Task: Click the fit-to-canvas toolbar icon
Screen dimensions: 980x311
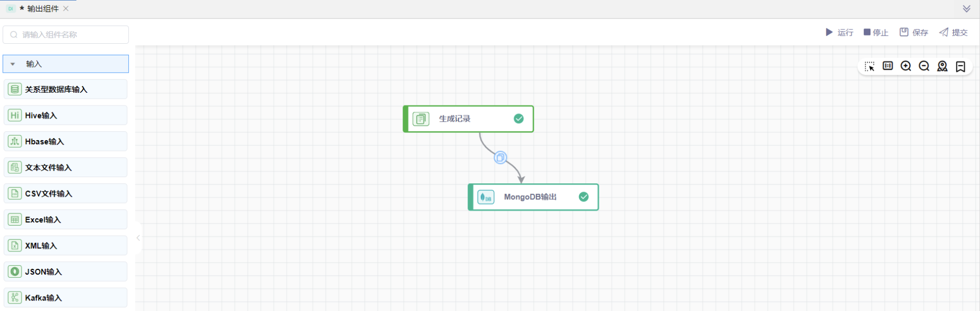Action: 888,66
